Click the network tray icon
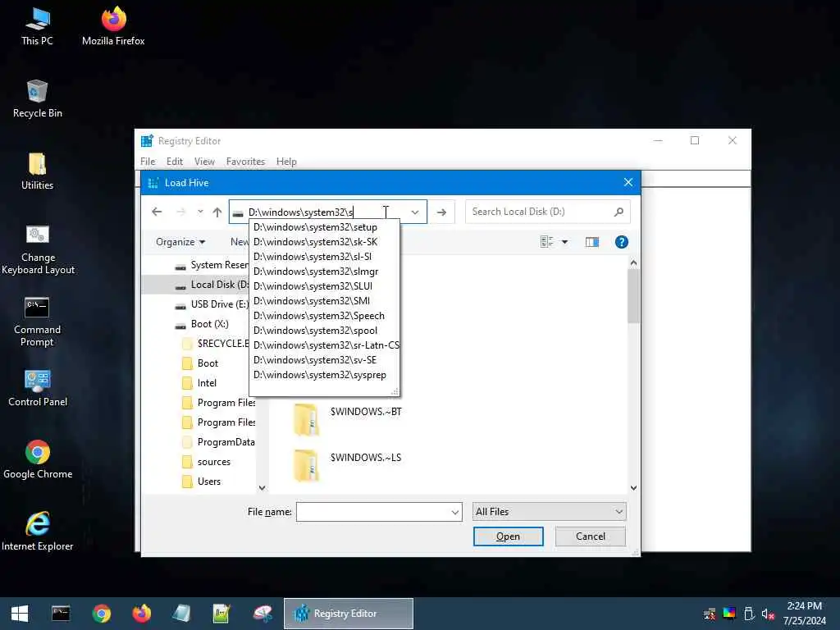840x630 pixels. (x=710, y=614)
